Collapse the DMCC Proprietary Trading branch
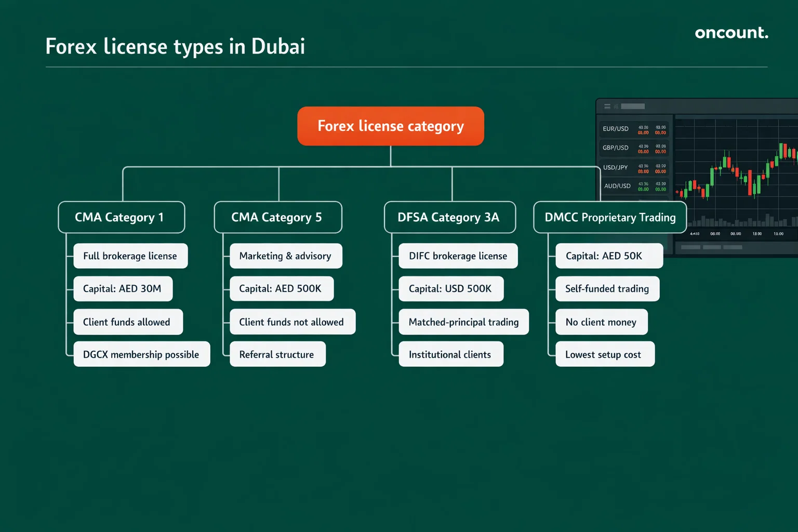Image resolution: width=798 pixels, height=532 pixels. pyautogui.click(x=609, y=217)
